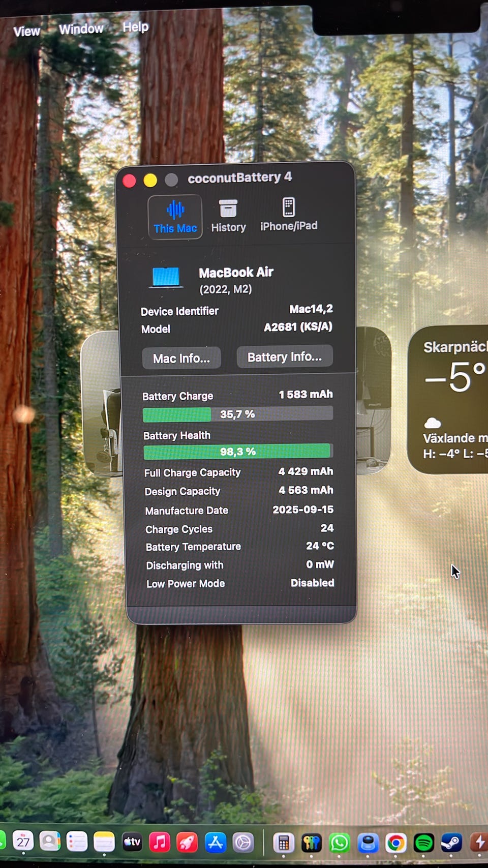This screenshot has height=868, width=488.
Task: Click the MacBook Air model name
Action: click(236, 273)
